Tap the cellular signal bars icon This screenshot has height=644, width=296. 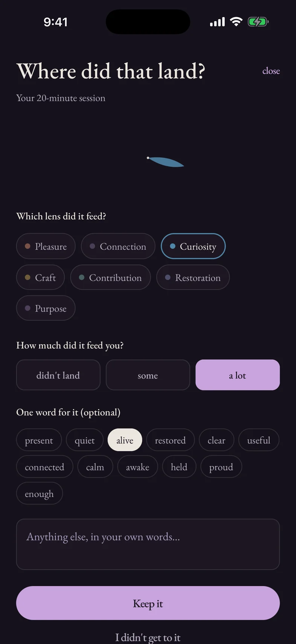217,22
